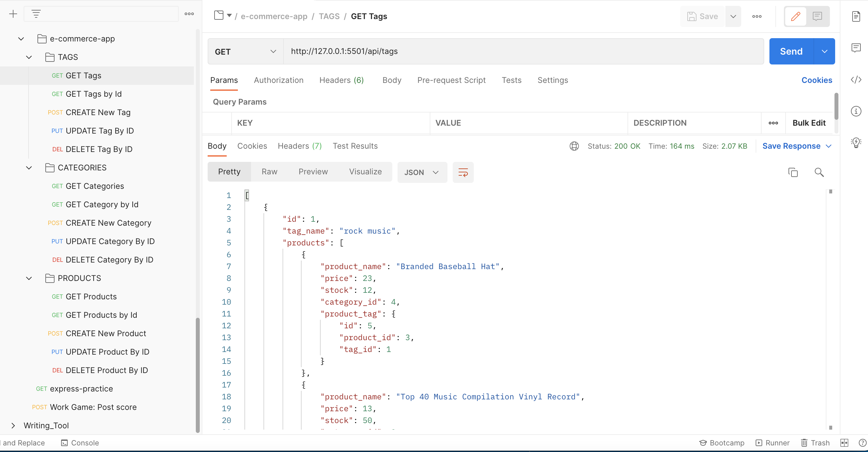
Task: Open the Postman Console
Action: (85, 442)
